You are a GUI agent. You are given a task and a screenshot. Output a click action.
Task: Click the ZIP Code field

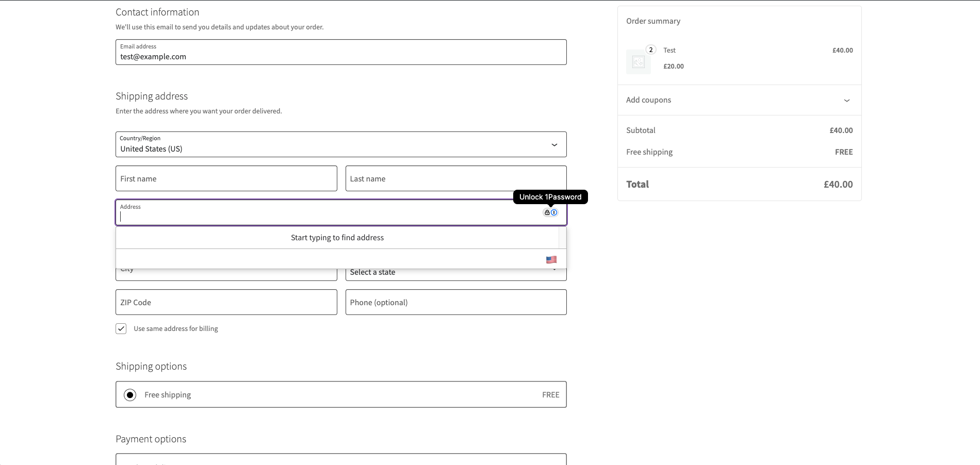pyautogui.click(x=226, y=302)
